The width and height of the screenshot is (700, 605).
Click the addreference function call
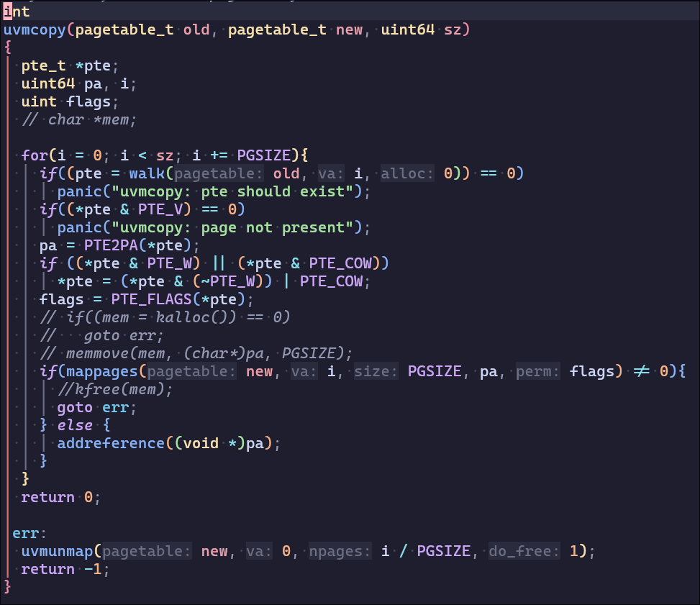coord(110,443)
